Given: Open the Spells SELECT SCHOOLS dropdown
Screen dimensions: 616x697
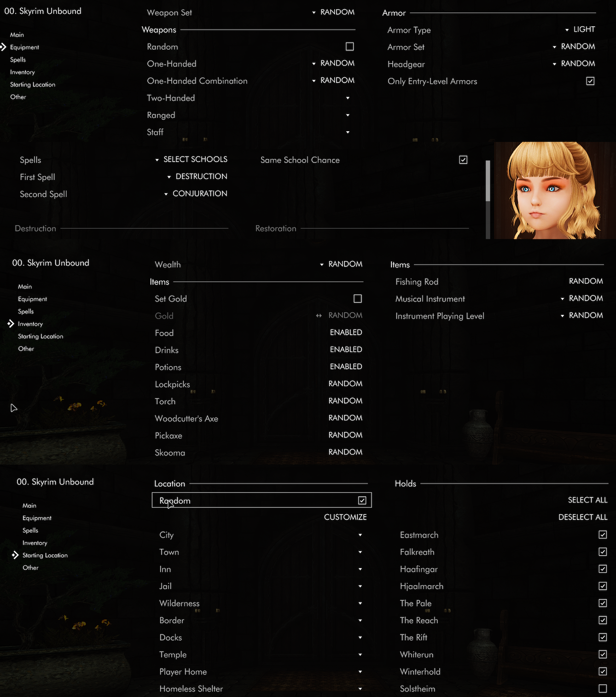Looking at the screenshot, I should 191,159.
